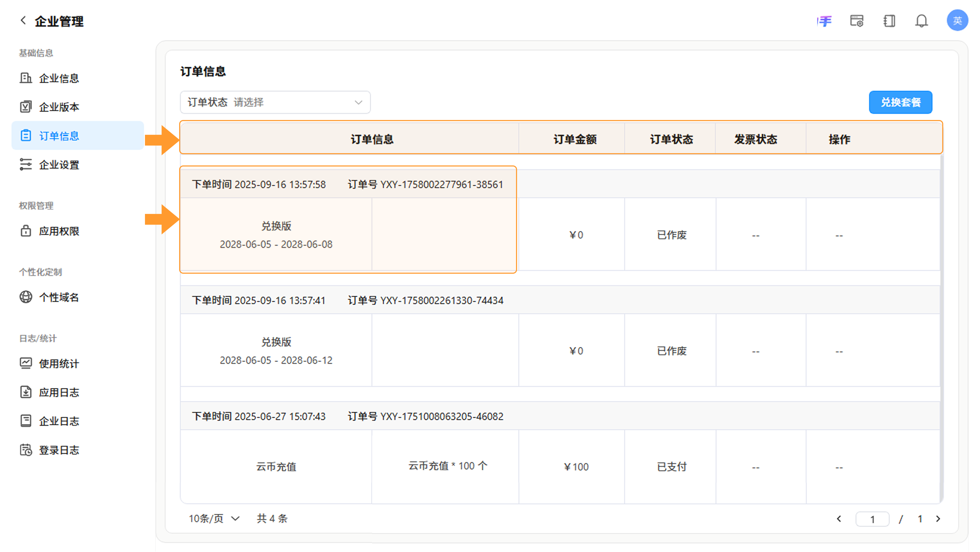Click the 企业信息 building icon

click(x=26, y=78)
